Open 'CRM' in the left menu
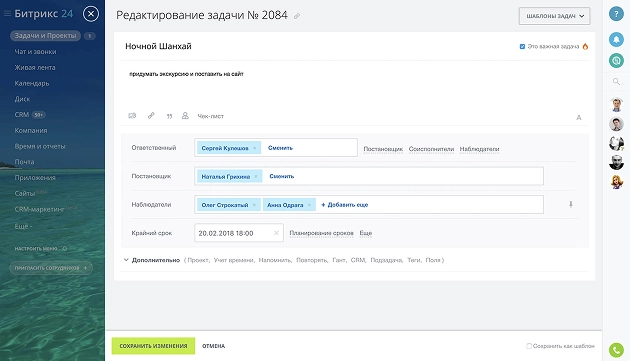The height and width of the screenshot is (361, 630). click(22, 115)
